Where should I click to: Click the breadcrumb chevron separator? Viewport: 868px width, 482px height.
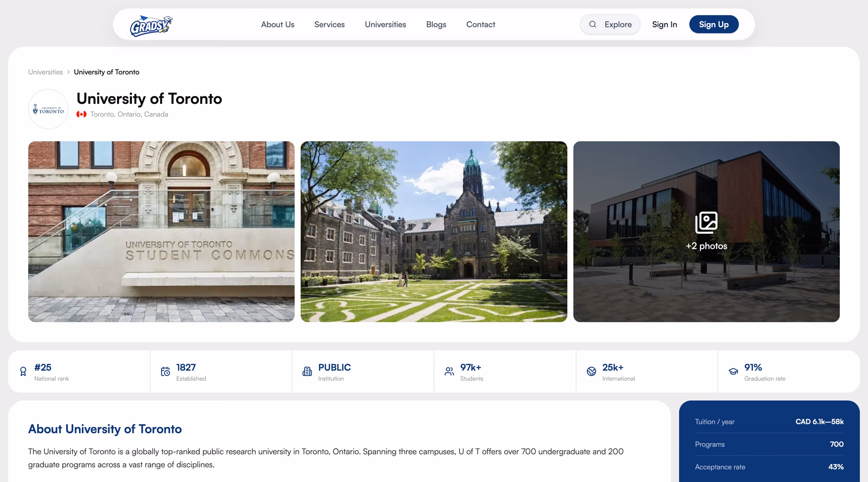68,72
